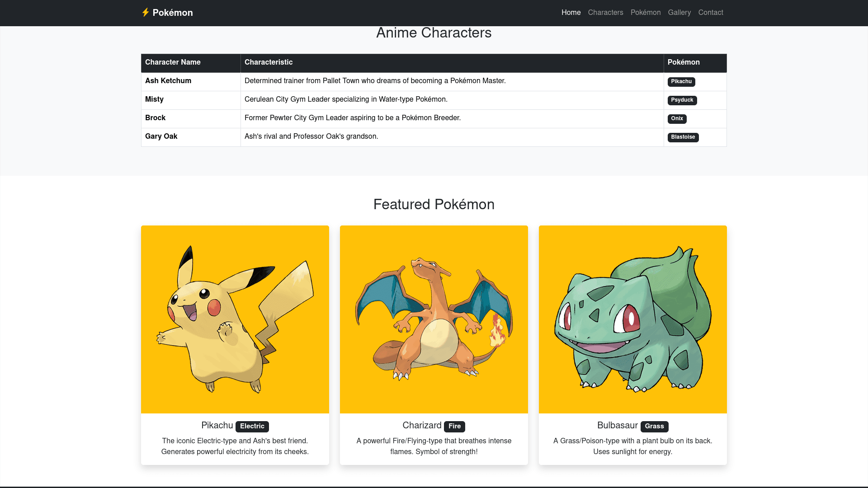Navigate to the Contact page
Image resolution: width=868 pixels, height=488 pixels.
[711, 13]
